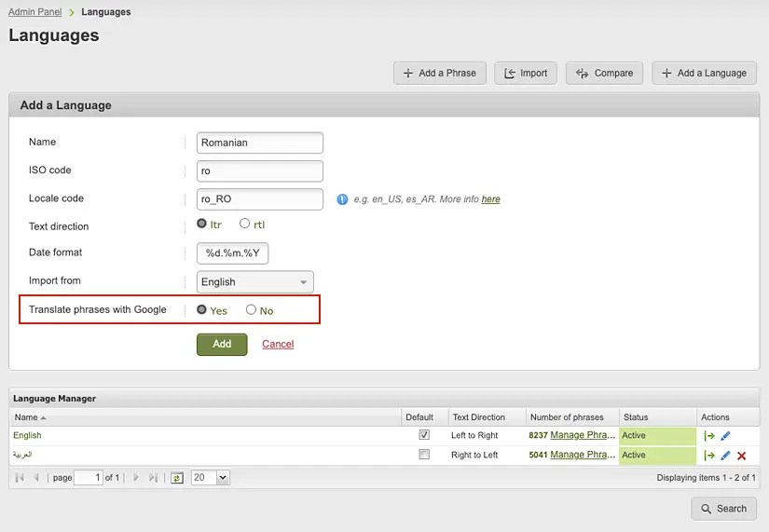Delete Arabic language with red X icon
Image resolution: width=769 pixels, height=532 pixels.
[742, 456]
